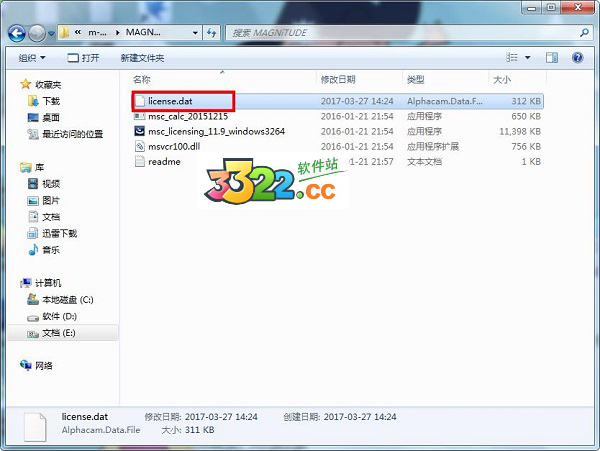Select the msc_licensing_11.9_windows3264 file name
Viewport: 600px width, 451px height.
217,131
